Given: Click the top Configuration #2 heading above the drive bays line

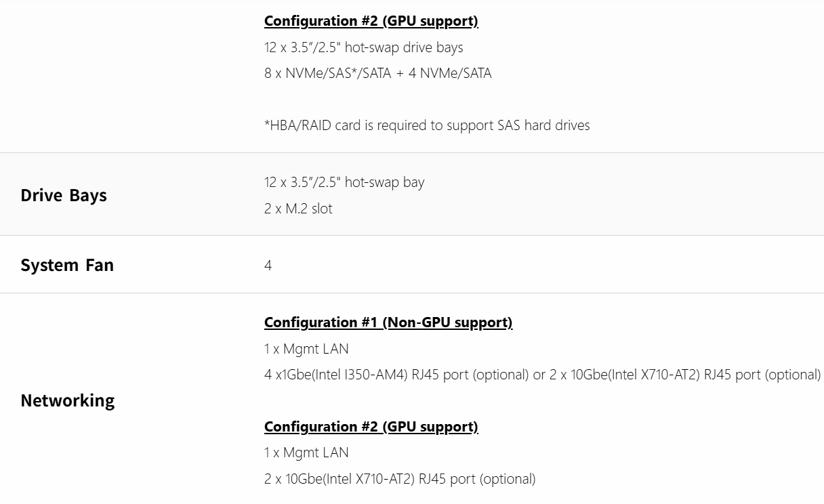Looking at the screenshot, I should point(371,21).
